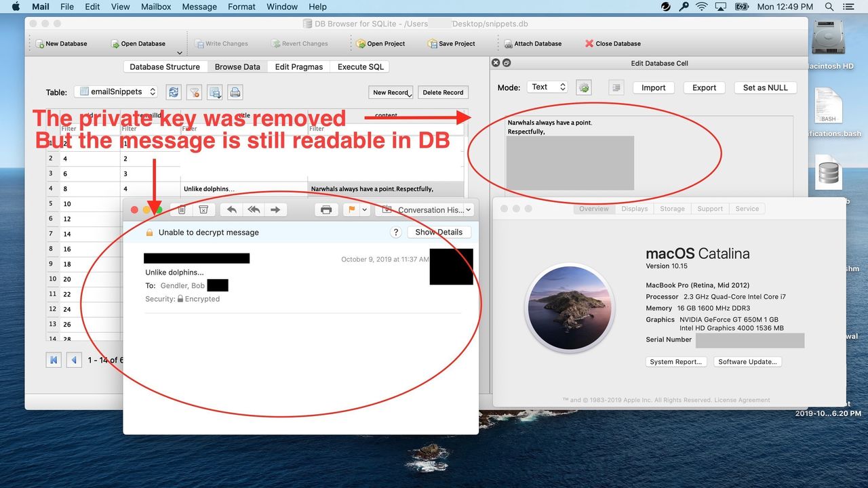Select the Support tab in About This Mac
Viewport: 868px width, 488px height.
tap(710, 209)
